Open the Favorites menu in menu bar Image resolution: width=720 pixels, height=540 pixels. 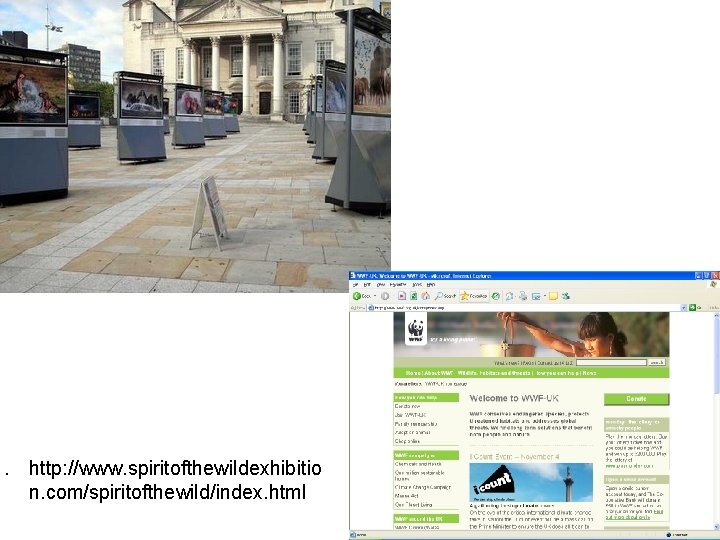[398, 285]
